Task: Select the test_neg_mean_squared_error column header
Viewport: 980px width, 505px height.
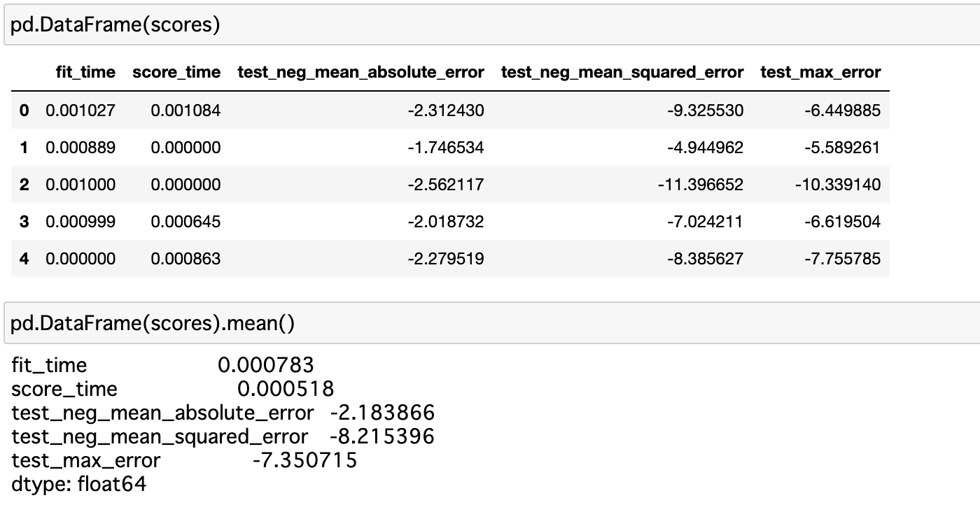Action: coord(623,72)
